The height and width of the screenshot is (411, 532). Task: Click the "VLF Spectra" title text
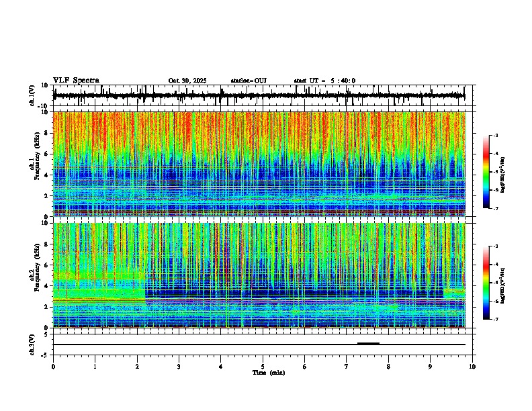(76, 80)
